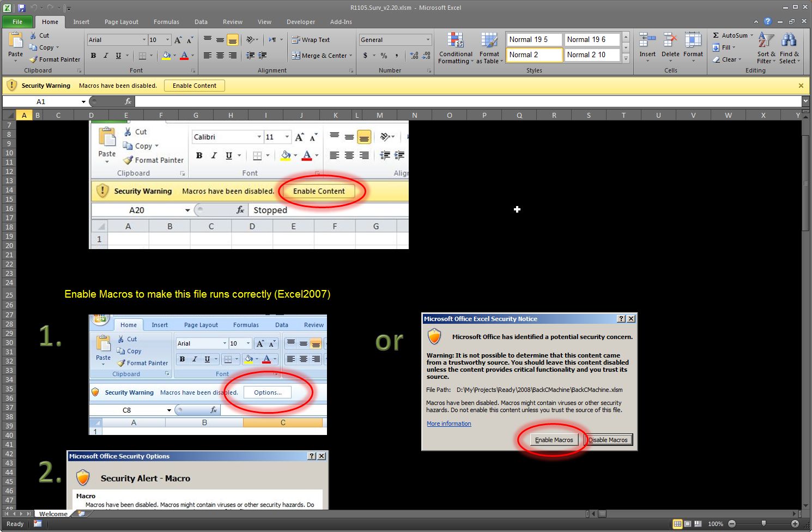Align text to the top of cell
The image size is (812, 532).
[x=208, y=40]
